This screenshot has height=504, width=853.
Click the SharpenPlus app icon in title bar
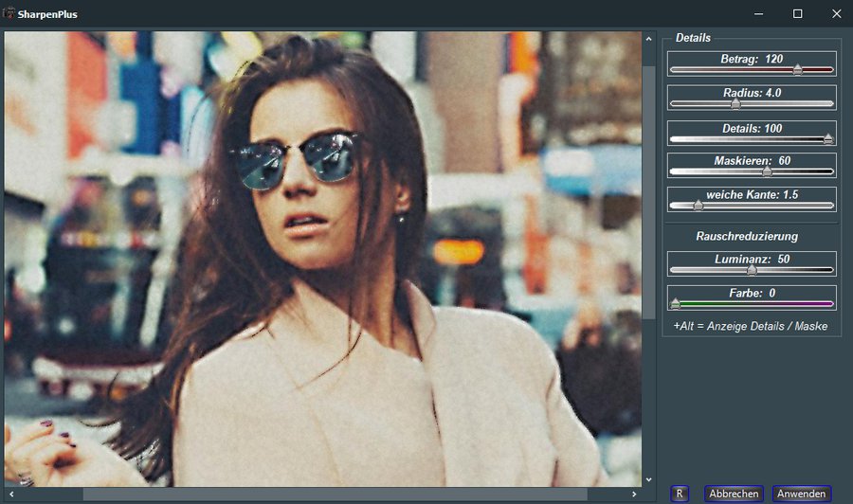pyautogui.click(x=9, y=14)
